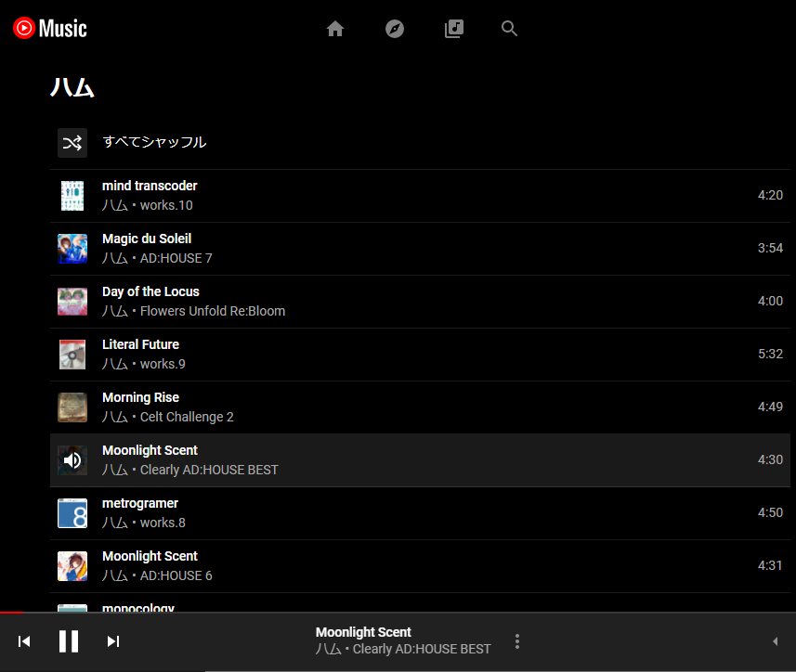Open the works.9 album link
The height and width of the screenshot is (672, 796).
pos(163,364)
